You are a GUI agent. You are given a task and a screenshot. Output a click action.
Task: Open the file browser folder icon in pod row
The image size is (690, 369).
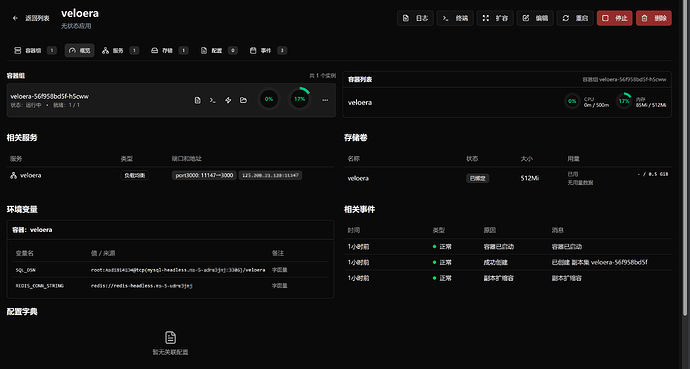pyautogui.click(x=243, y=100)
